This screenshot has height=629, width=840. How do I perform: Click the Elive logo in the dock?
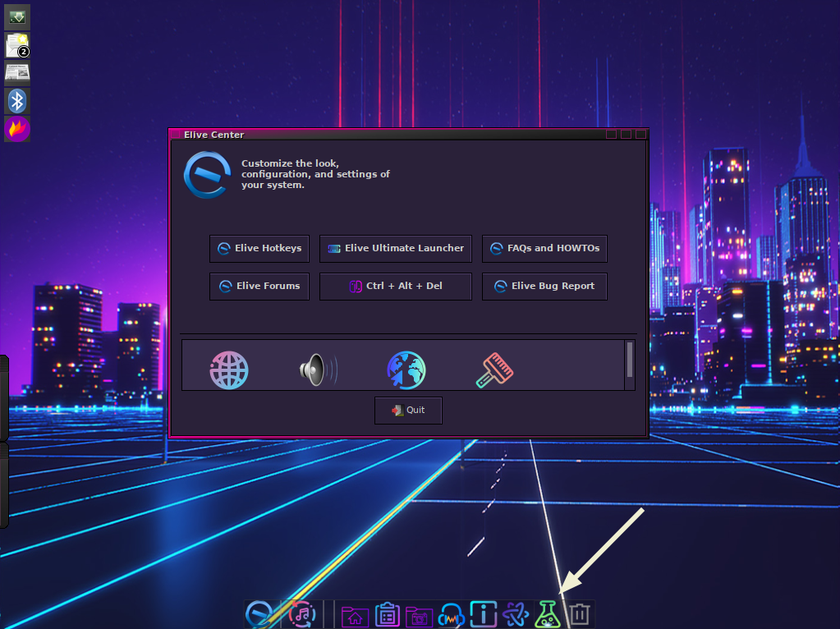tap(259, 614)
